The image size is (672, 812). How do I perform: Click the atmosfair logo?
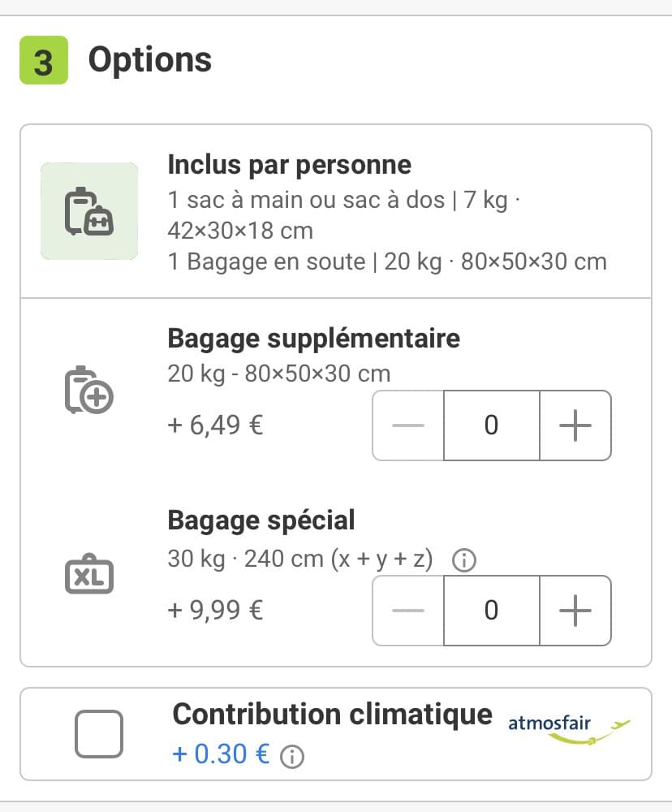click(568, 725)
